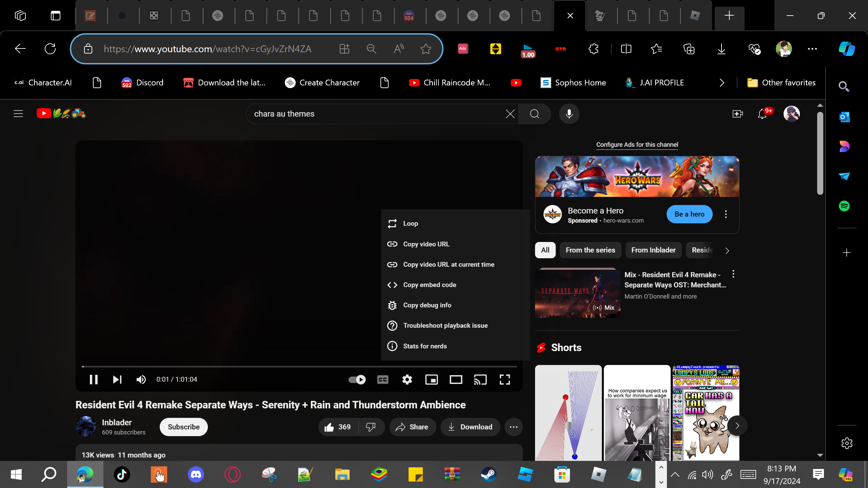
Task: Mute the video volume speaker
Action: (141, 380)
